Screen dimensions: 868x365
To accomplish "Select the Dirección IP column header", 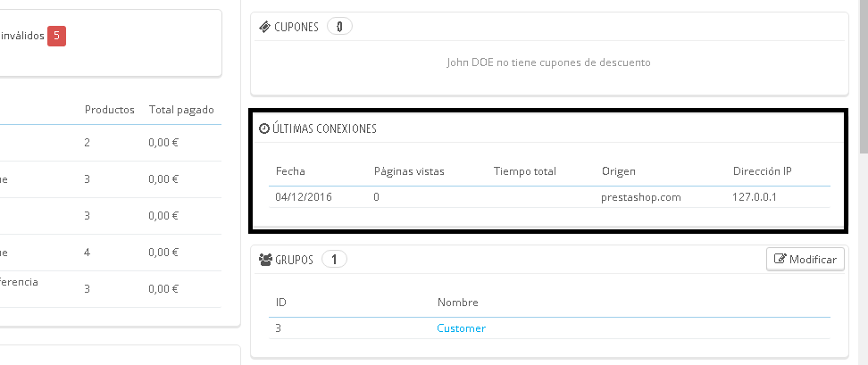I will pos(762,171).
